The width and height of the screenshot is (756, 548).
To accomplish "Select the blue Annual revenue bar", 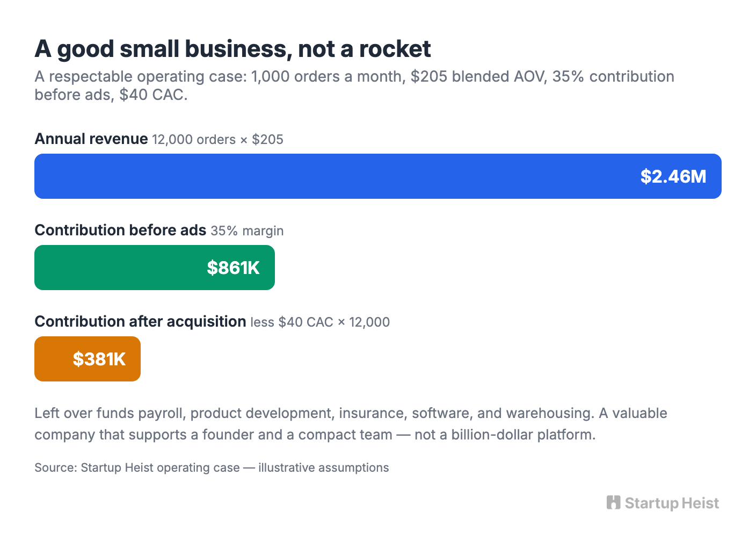I will pyautogui.click(x=378, y=176).
